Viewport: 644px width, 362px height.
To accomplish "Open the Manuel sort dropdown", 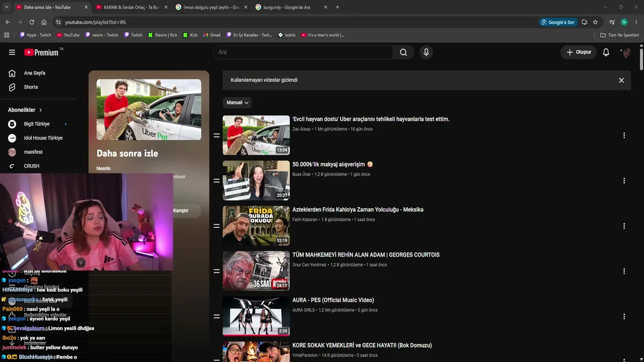I will 237,103.
